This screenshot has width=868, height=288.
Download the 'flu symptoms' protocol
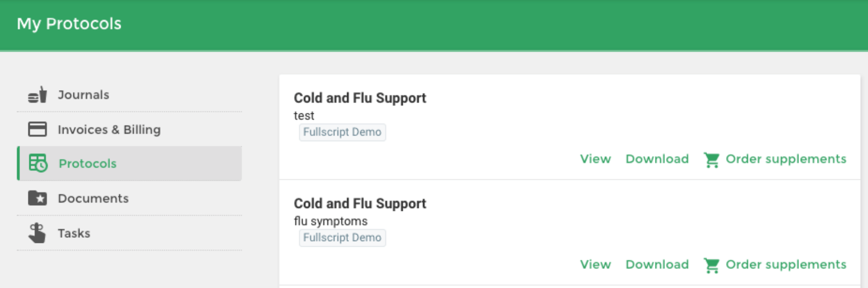tap(657, 264)
